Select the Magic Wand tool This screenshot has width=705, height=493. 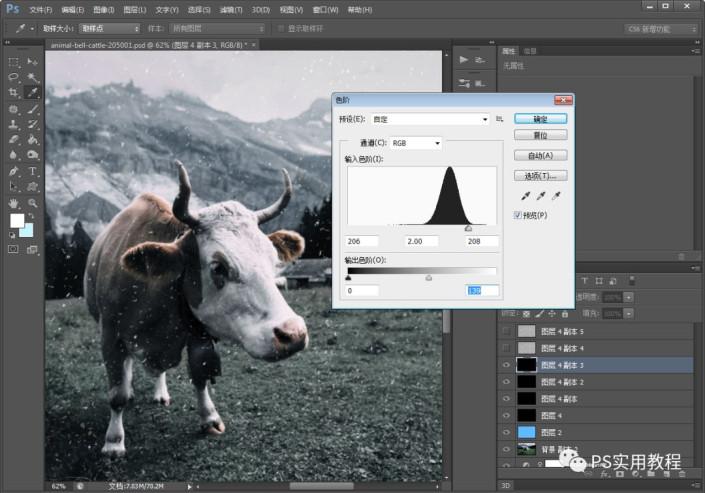click(32, 77)
